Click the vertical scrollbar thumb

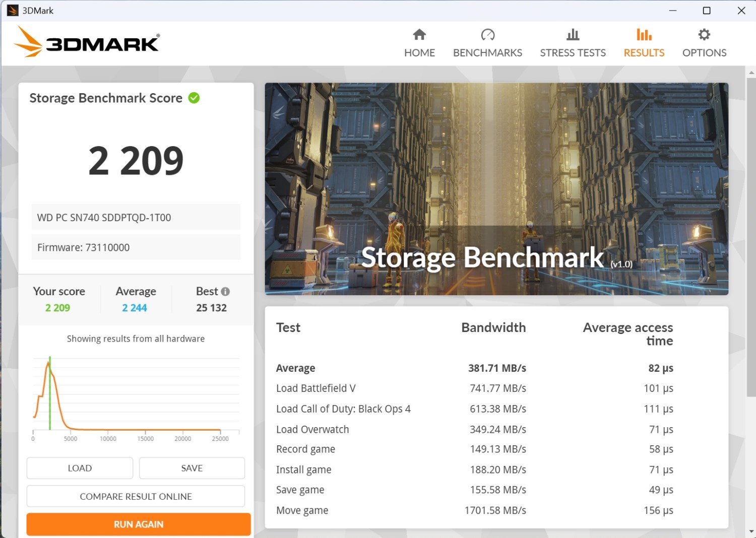751,237
